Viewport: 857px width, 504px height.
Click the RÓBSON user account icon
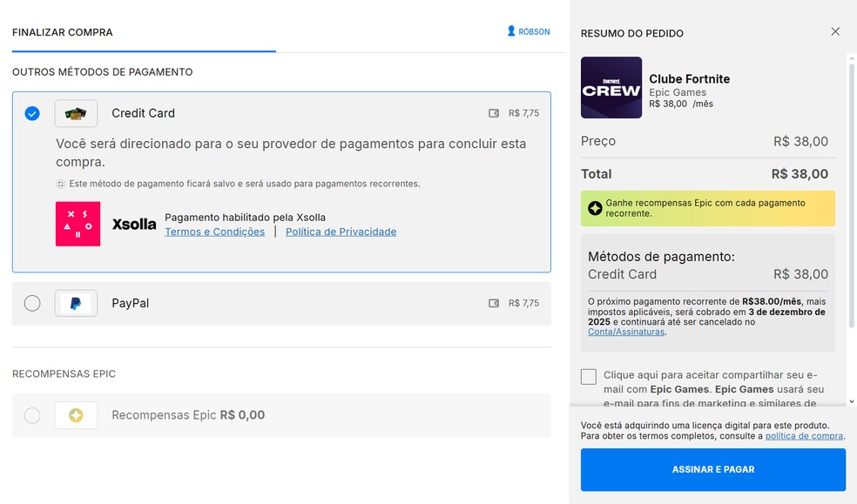point(511,31)
